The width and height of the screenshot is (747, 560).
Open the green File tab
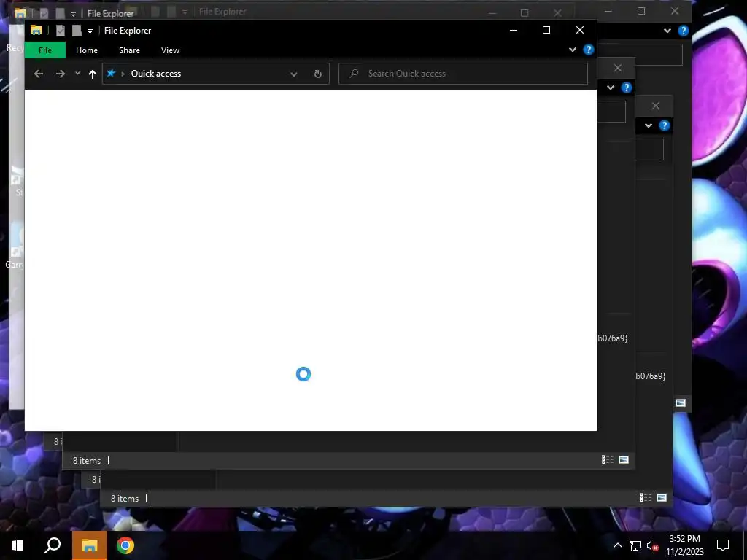tap(45, 50)
